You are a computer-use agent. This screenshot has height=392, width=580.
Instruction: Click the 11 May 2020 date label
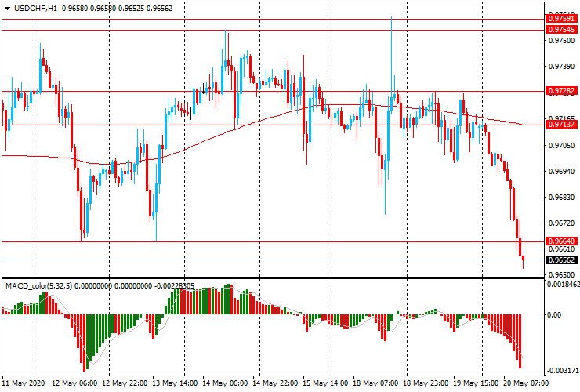tap(24, 383)
